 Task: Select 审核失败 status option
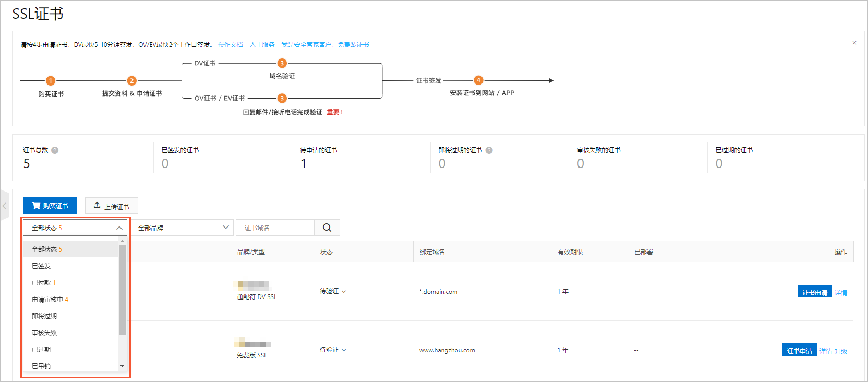71,333
